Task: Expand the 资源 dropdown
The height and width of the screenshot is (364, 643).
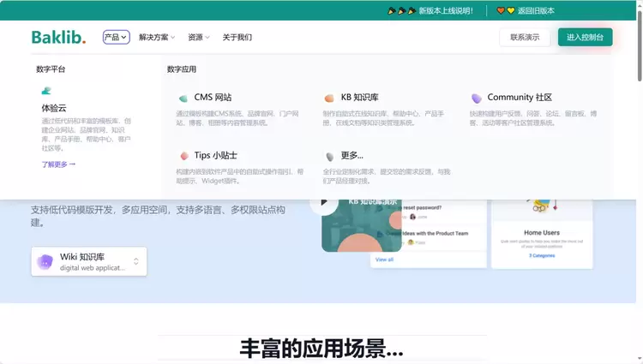Action: click(199, 37)
